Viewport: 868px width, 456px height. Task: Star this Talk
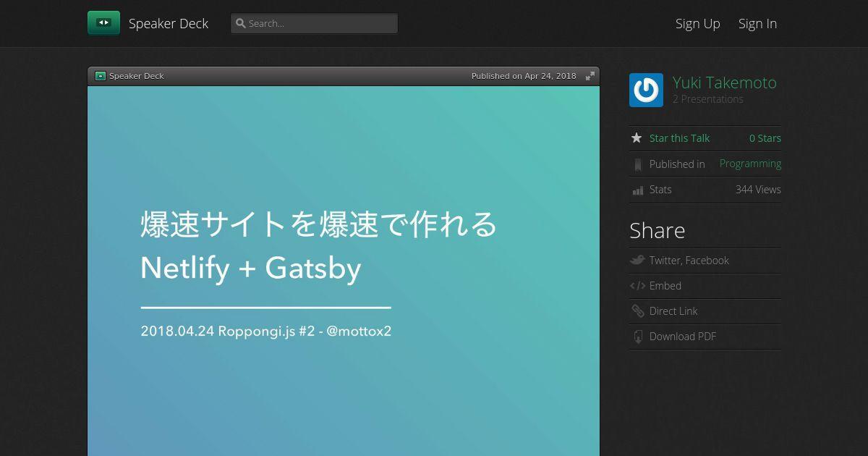(x=679, y=138)
